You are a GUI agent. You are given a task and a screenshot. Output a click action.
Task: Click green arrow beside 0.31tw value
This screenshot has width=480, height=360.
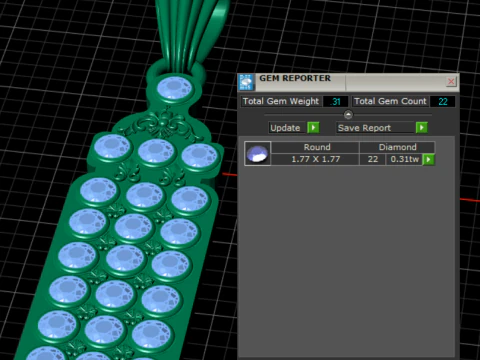428,159
